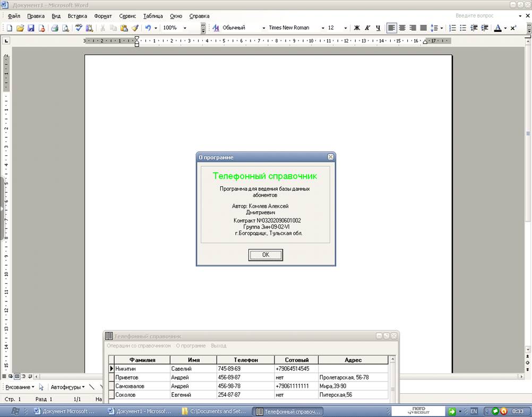Click the 'Введите вопрос' help input field
Viewport: 532px width, 417px height.
click(478, 16)
